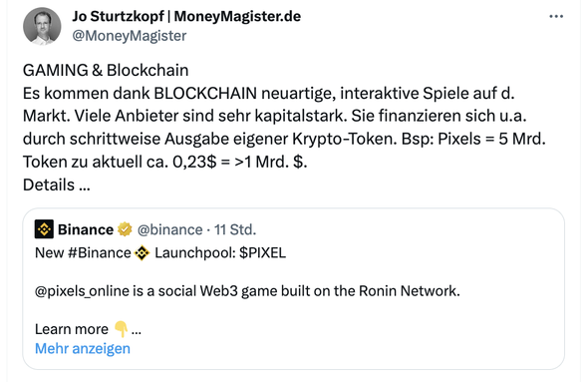The width and height of the screenshot is (588, 382).
Task: Click the Binance logo icon
Action: (44, 229)
